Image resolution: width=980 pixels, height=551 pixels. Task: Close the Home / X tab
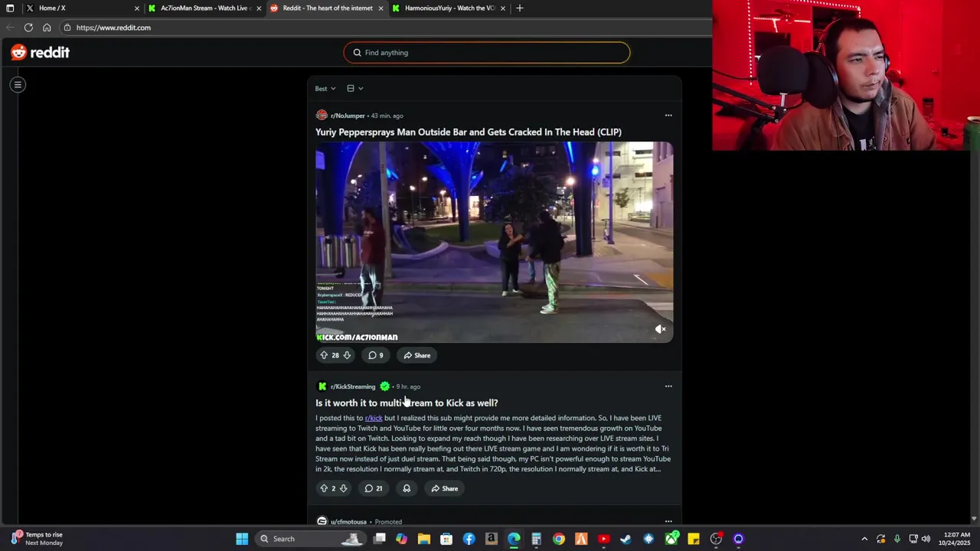point(137,8)
